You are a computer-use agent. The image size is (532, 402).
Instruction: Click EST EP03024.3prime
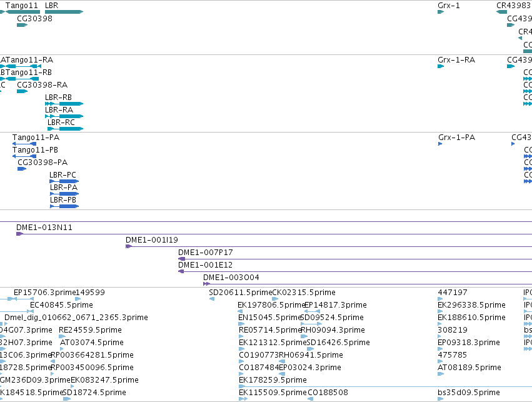282,374
